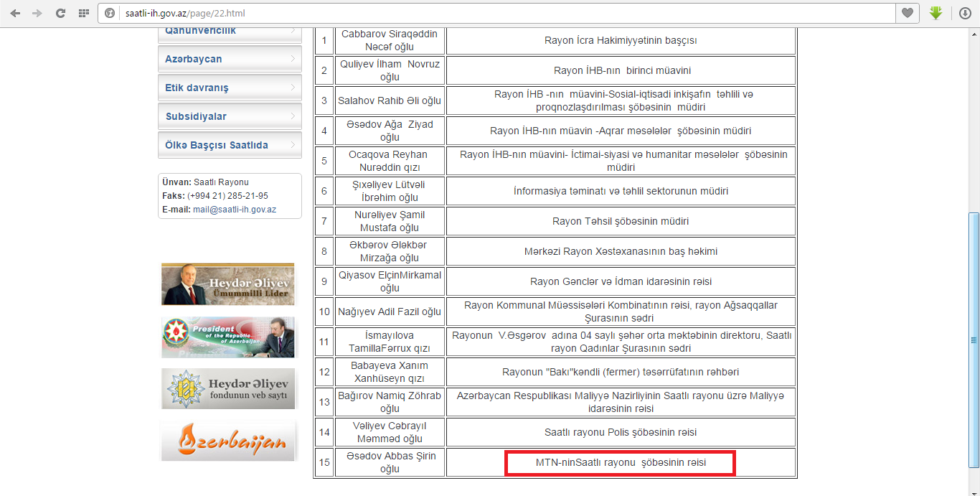980x496 pixels.
Task: Select name Vəliyev Cəbrayıl Məmməd oğlu
Action: tap(390, 432)
